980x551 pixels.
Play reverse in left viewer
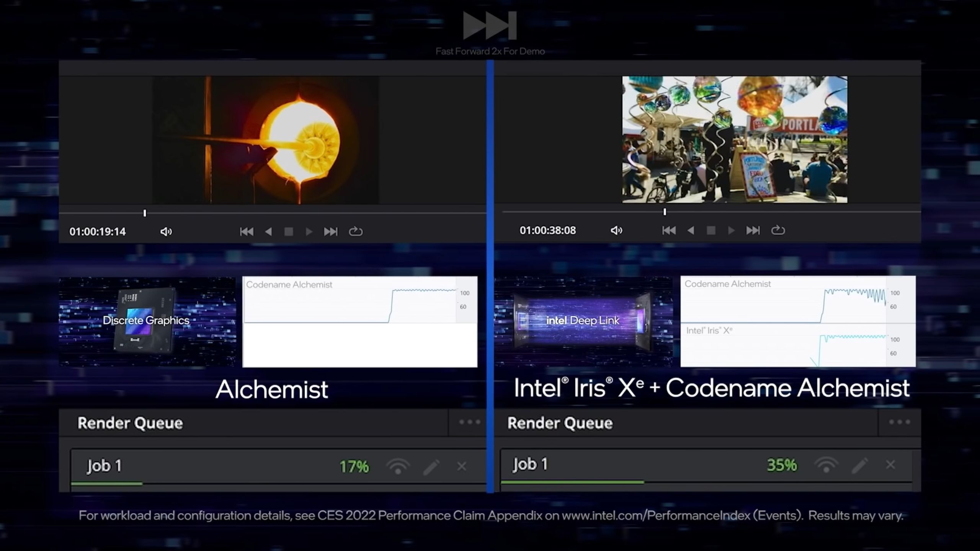[268, 231]
